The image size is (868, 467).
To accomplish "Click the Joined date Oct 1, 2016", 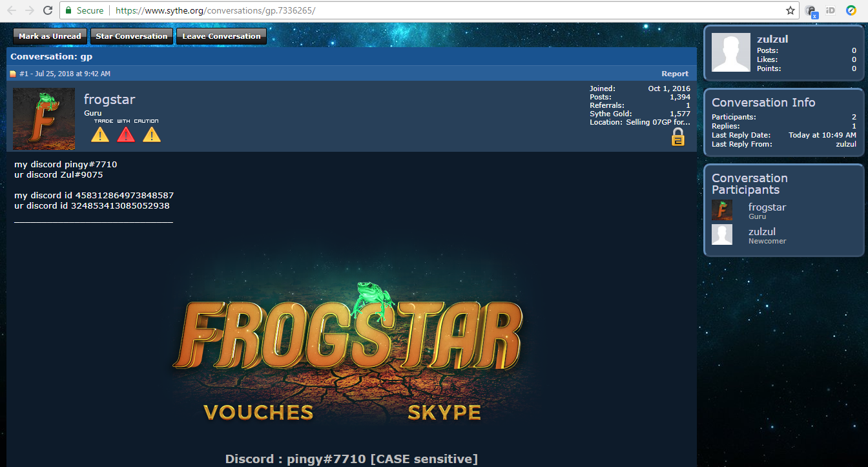I will [x=669, y=88].
